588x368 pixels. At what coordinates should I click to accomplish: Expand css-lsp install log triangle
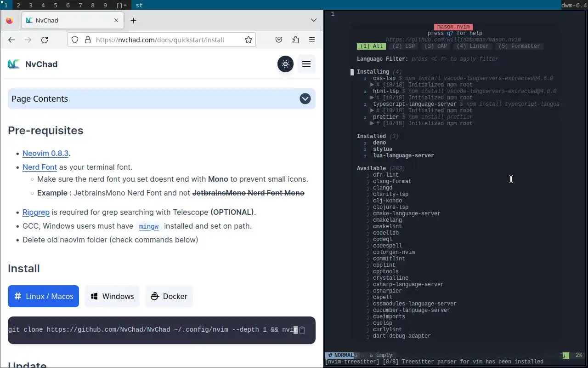372,85
